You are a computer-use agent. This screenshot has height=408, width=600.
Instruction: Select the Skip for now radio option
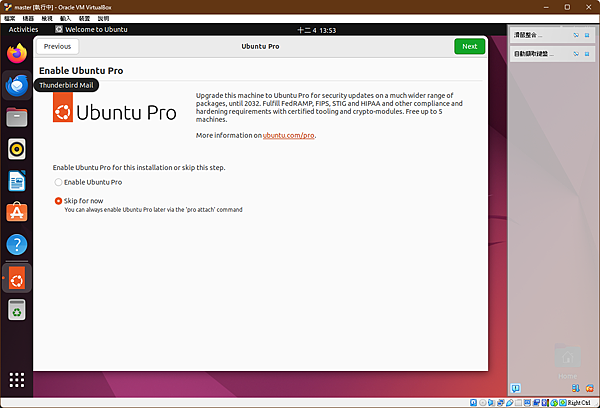58,201
